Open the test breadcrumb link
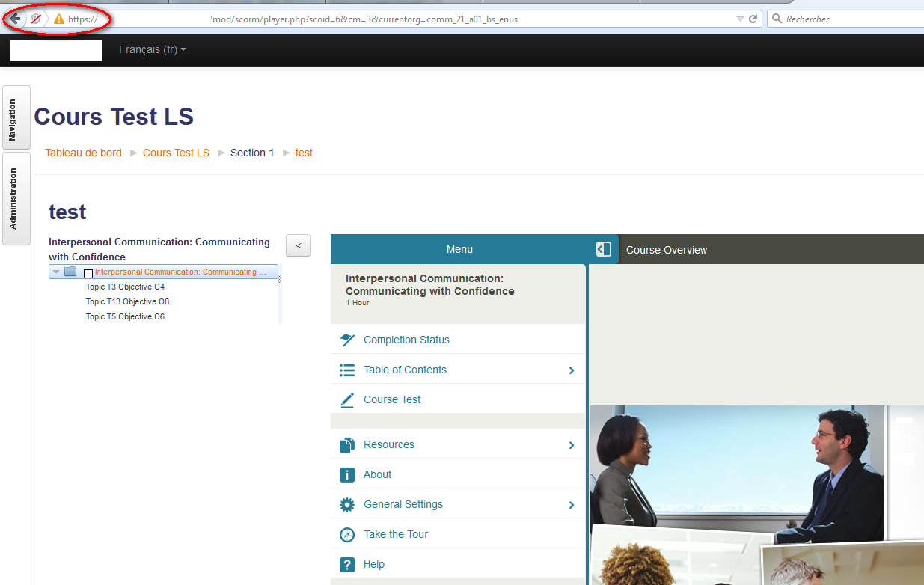 (304, 153)
